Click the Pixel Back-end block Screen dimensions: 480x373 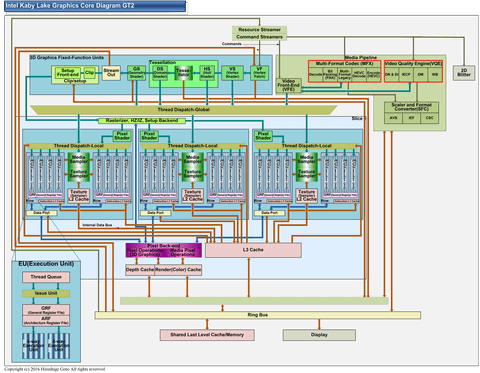[x=164, y=250]
